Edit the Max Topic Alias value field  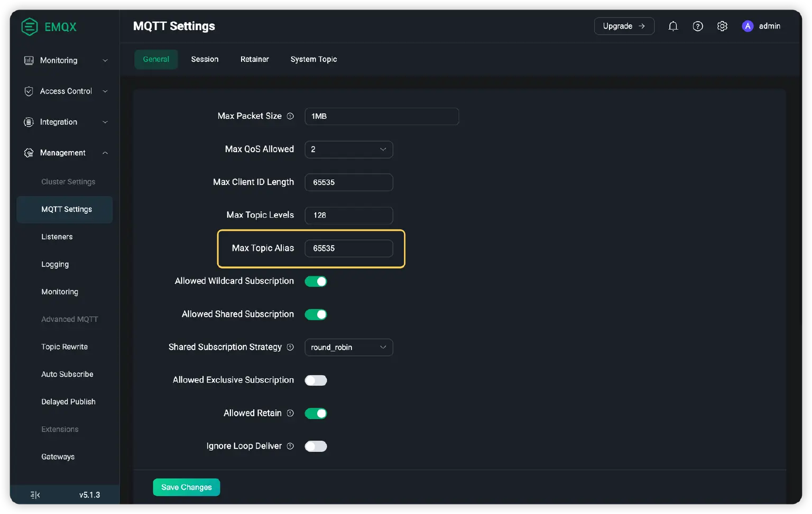(x=348, y=248)
